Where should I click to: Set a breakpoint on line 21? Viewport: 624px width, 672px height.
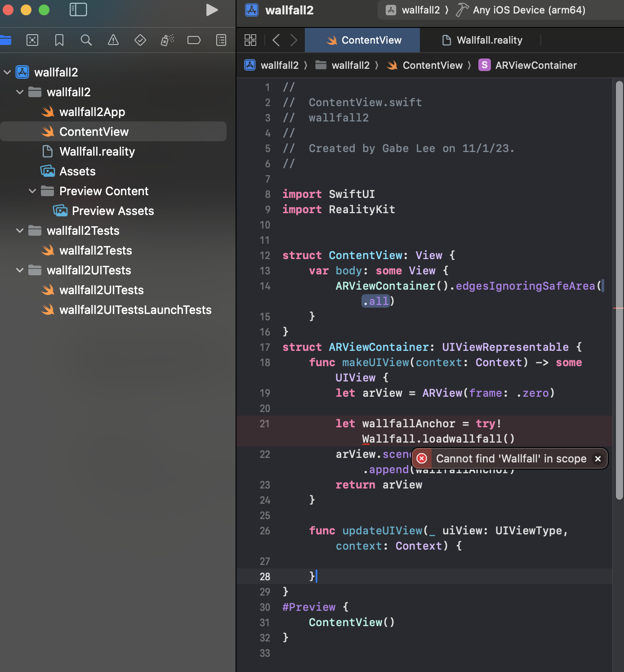265,424
